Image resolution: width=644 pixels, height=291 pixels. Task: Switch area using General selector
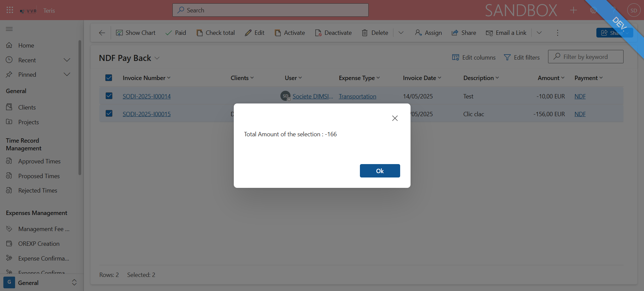coord(41,283)
